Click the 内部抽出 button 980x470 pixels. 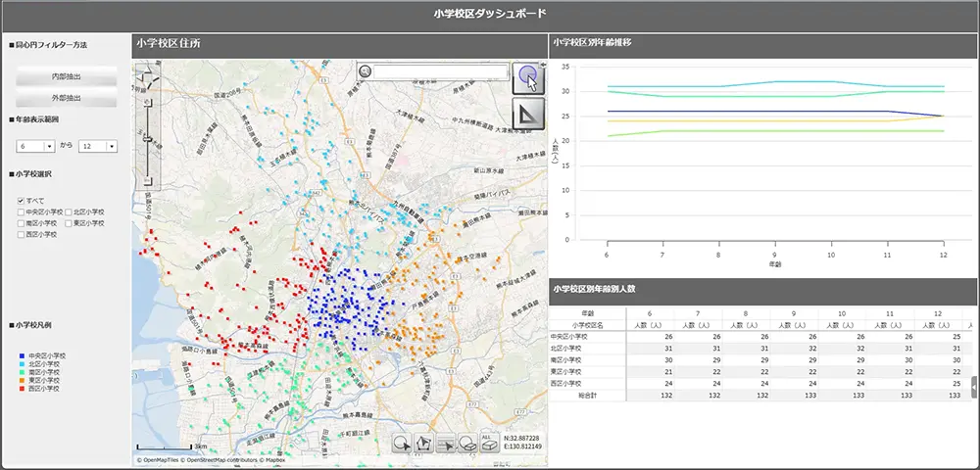pyautogui.click(x=67, y=76)
